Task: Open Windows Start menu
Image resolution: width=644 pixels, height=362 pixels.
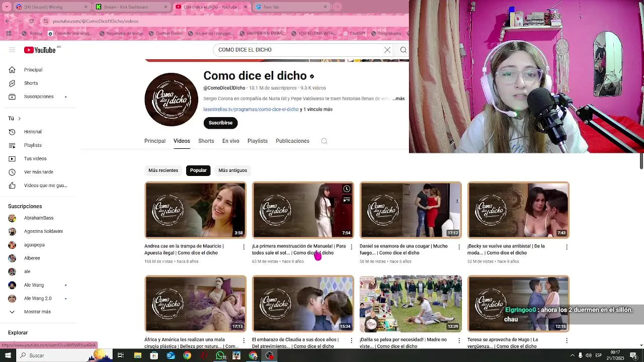Action: coord(9,355)
